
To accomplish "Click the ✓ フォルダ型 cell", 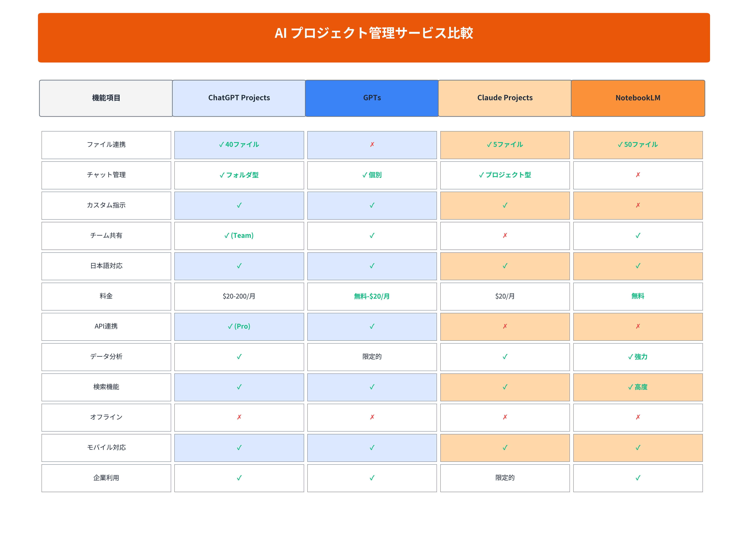I will (x=239, y=175).
